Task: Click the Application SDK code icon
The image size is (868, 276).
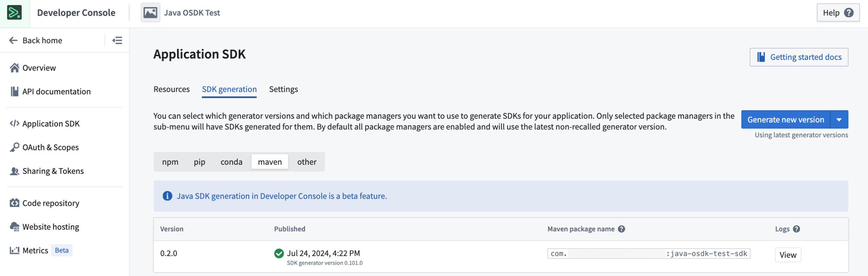Action: pyautogui.click(x=14, y=123)
